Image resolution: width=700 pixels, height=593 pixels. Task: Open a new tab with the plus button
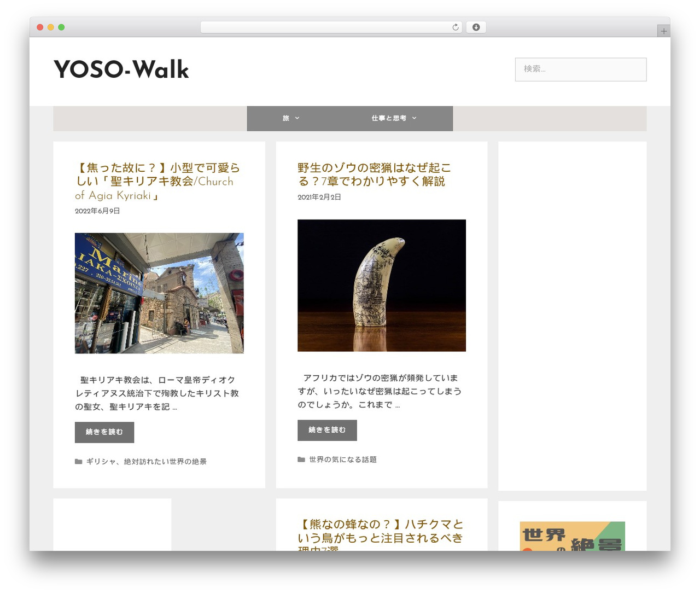(663, 31)
